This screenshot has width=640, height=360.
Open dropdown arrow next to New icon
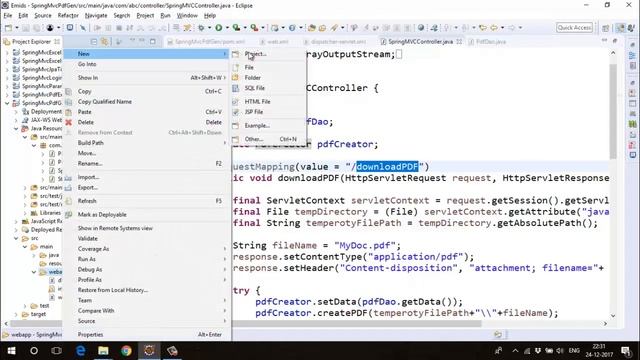coord(17,28)
